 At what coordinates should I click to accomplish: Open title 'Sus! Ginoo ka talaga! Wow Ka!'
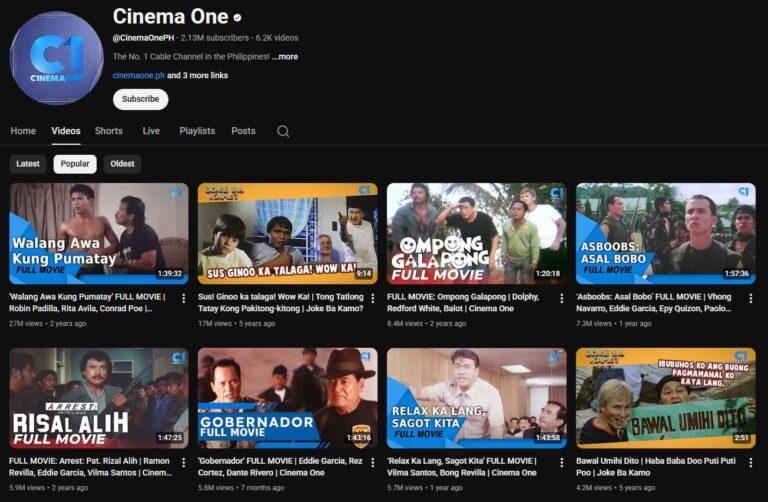(x=281, y=303)
